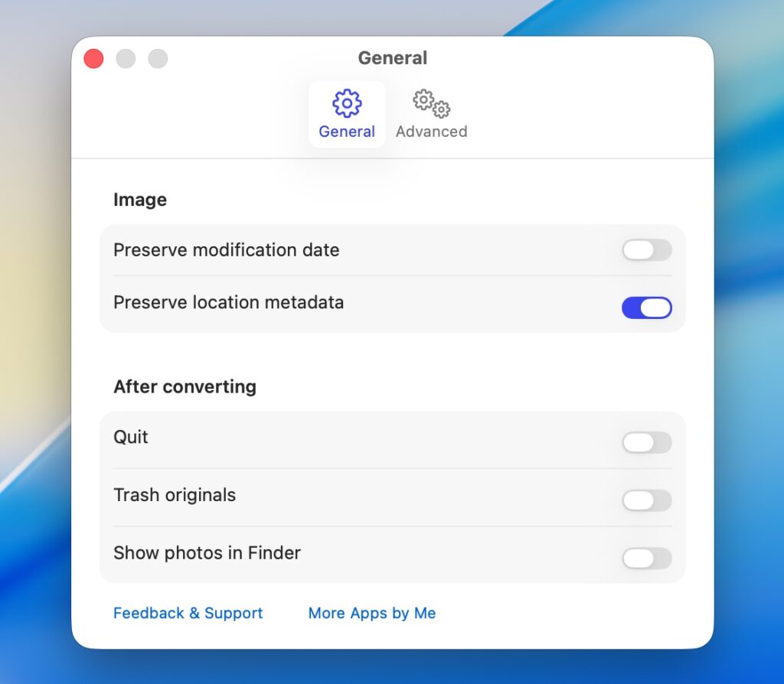Turn on the Quit after converting switch
The image size is (784, 684).
pyautogui.click(x=646, y=442)
